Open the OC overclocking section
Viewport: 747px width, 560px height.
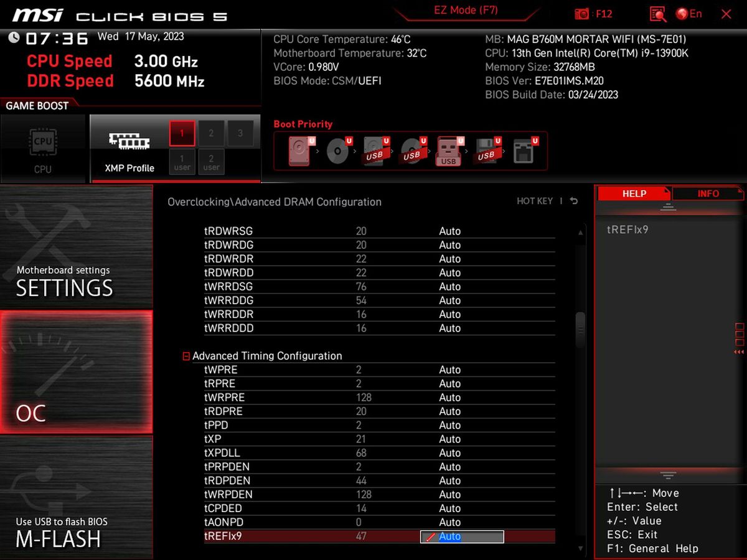click(76, 372)
